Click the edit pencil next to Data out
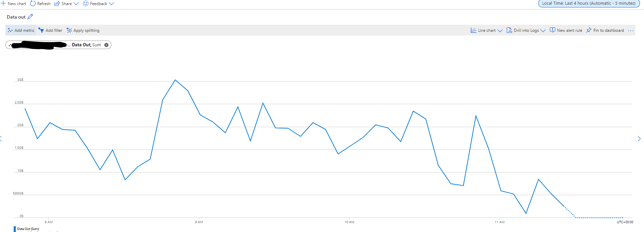644x232 pixels. (30, 16)
